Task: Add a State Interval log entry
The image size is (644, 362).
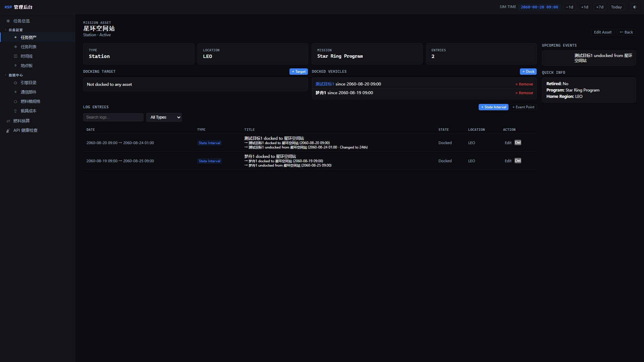Action: (x=493, y=107)
